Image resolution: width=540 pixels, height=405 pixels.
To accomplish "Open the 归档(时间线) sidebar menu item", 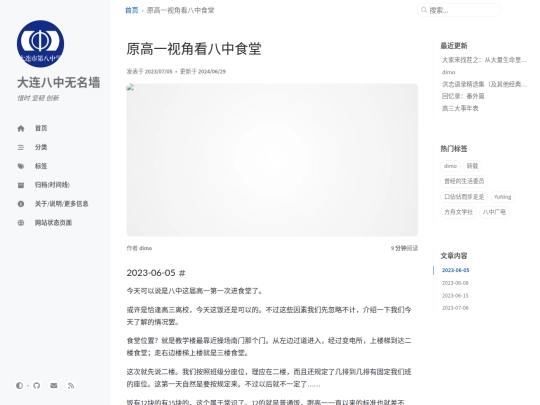I will [52, 185].
